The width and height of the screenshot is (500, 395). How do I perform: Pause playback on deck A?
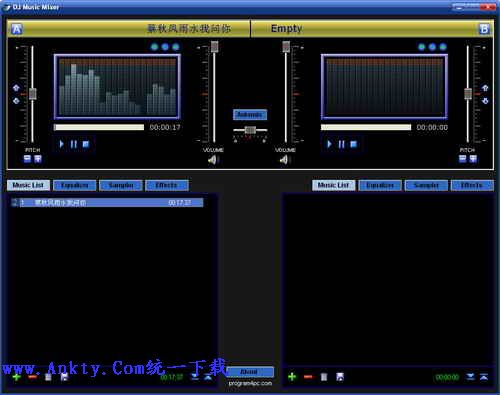click(x=74, y=144)
